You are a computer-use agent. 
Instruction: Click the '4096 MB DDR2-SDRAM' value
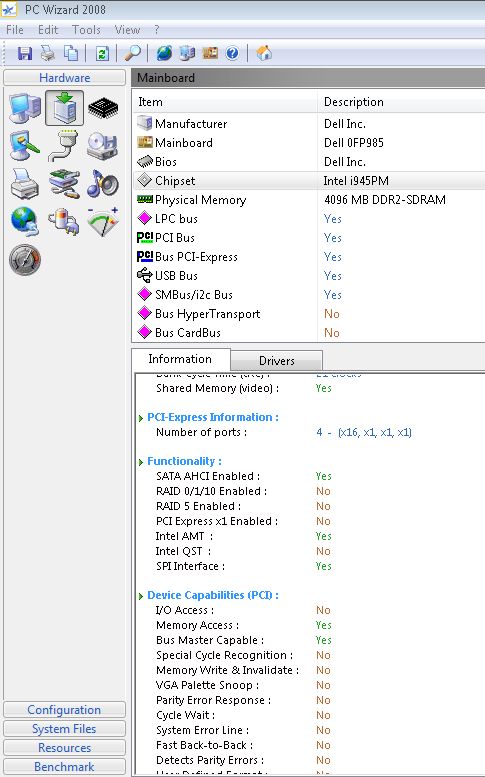[x=384, y=200]
